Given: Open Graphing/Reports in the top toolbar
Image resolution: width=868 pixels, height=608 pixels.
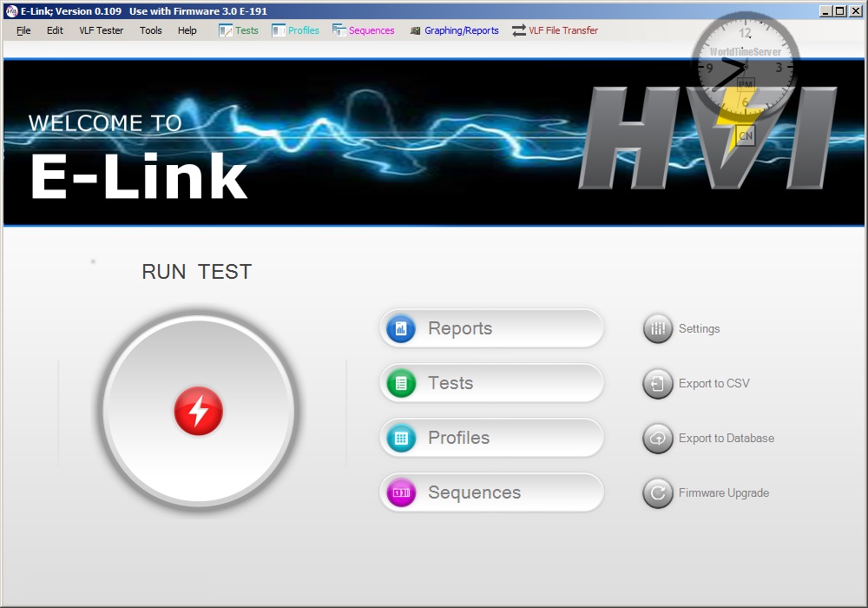Looking at the screenshot, I should (454, 30).
